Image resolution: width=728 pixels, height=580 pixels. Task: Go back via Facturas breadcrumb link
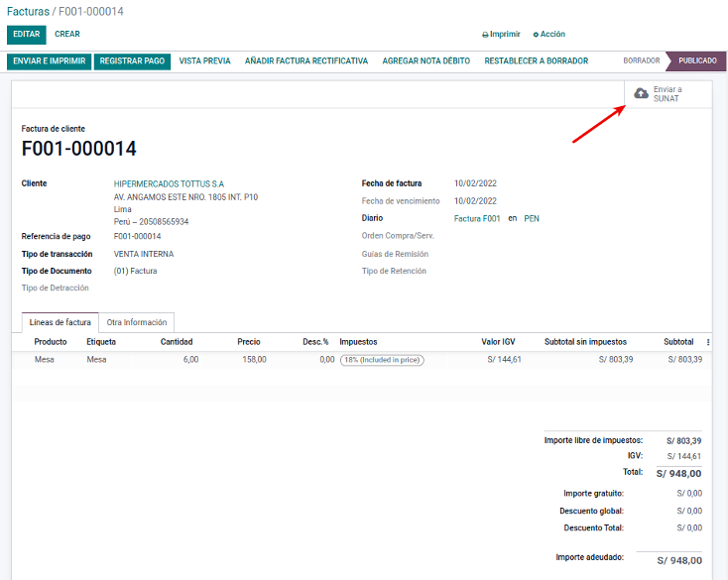(x=28, y=11)
